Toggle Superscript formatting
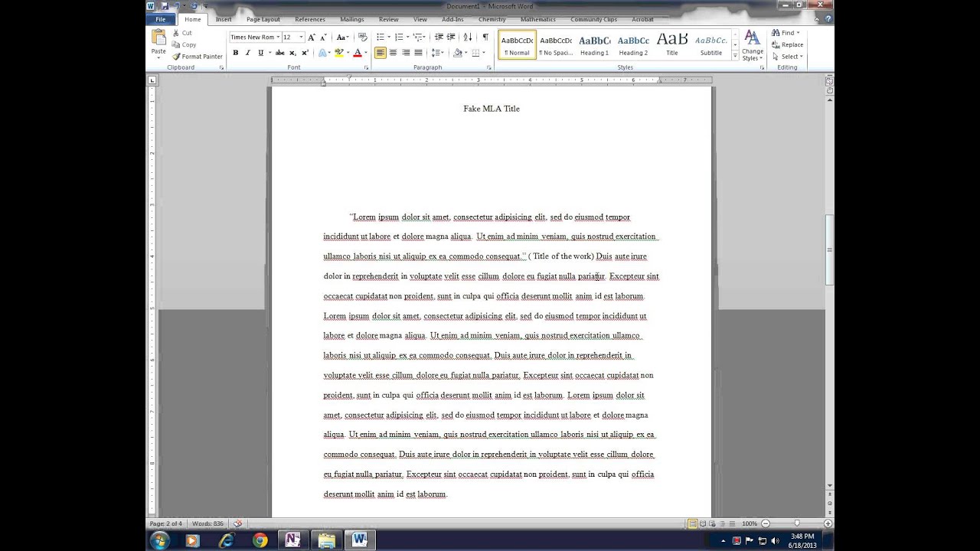 point(305,53)
